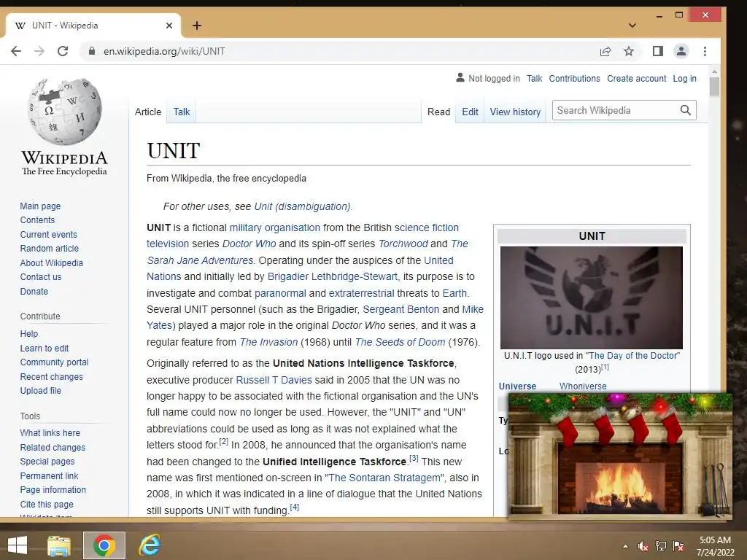This screenshot has width=747, height=560.
Task: Switch to the UNIT - Wikipedia browser tab
Action: [93, 26]
